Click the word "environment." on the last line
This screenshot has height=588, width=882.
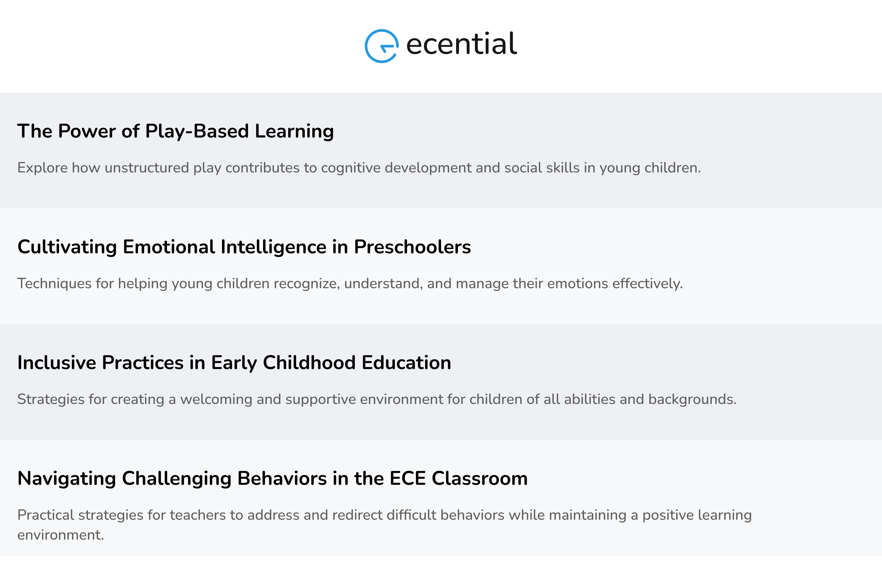60,535
